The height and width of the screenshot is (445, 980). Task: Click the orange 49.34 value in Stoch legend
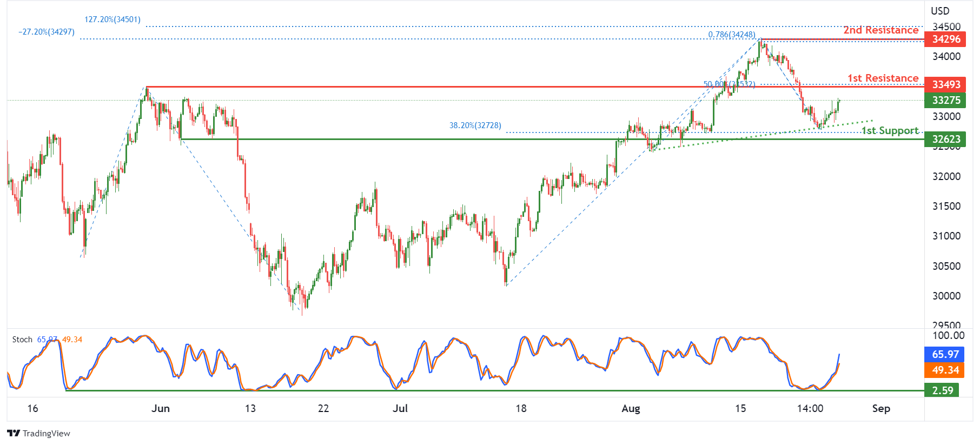coord(72,340)
